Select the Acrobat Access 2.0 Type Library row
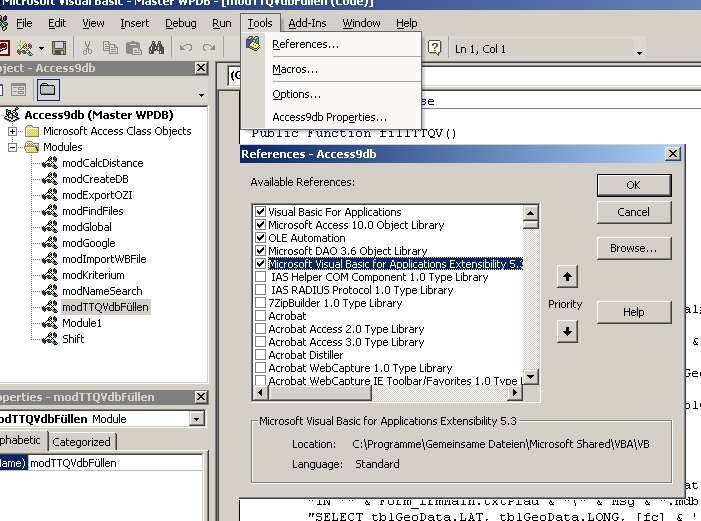 [346, 329]
